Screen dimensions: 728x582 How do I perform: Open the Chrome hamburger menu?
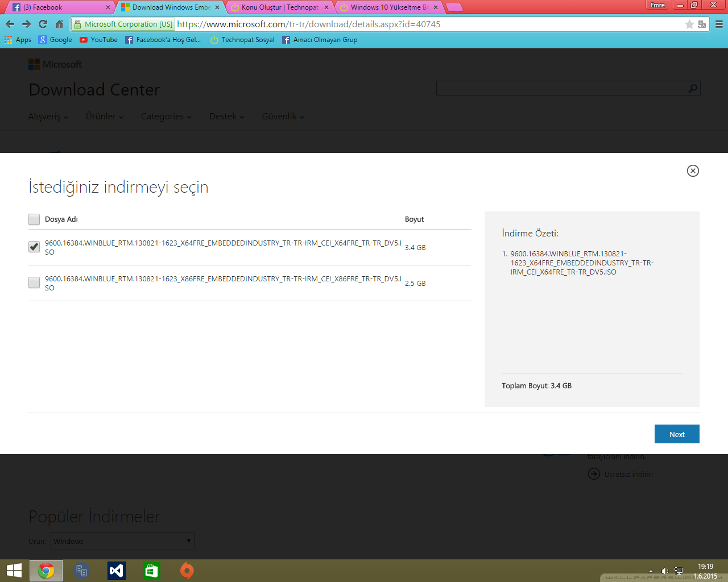pyautogui.click(x=719, y=24)
